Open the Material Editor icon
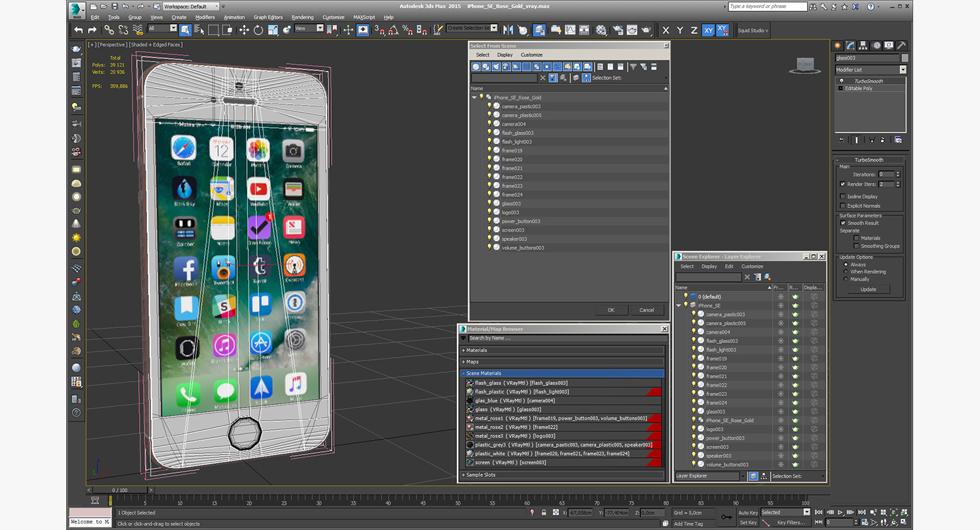Viewport: 980px width, 530px height. [x=601, y=30]
